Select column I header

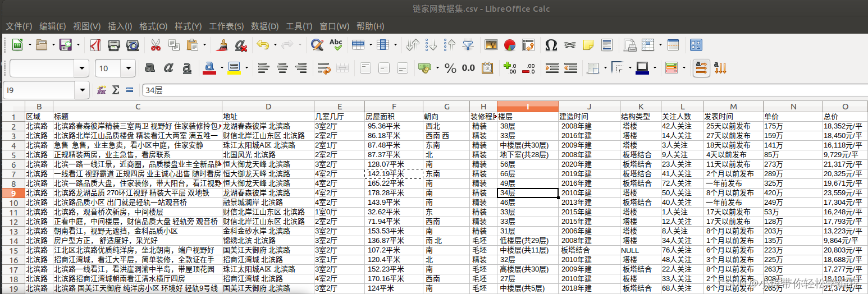click(x=528, y=107)
